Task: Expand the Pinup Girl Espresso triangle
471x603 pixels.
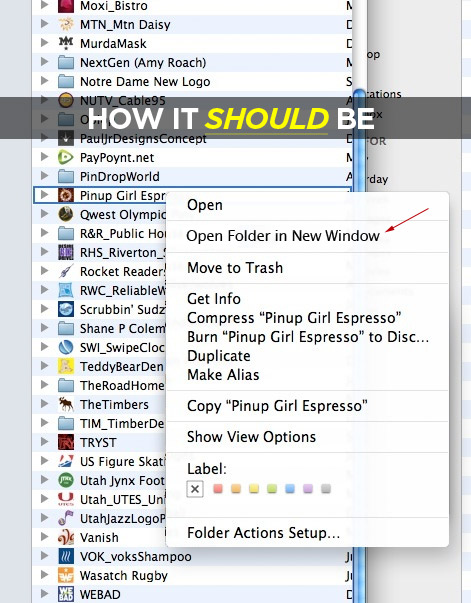Action: [x=45, y=195]
